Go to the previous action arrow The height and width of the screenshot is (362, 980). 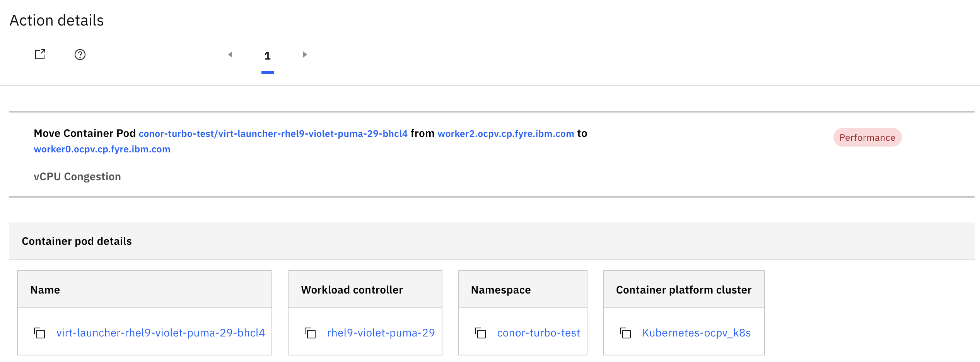click(x=230, y=55)
